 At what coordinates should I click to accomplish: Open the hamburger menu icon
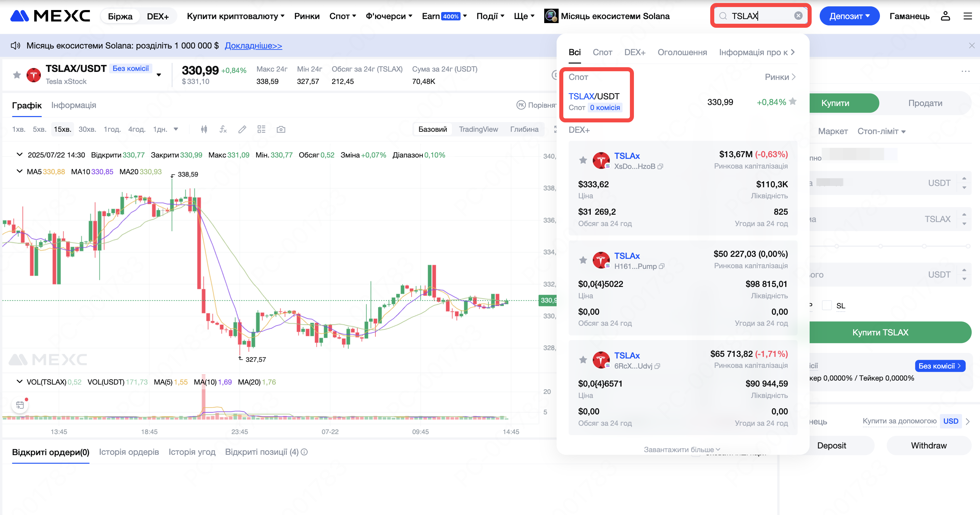pyautogui.click(x=967, y=16)
